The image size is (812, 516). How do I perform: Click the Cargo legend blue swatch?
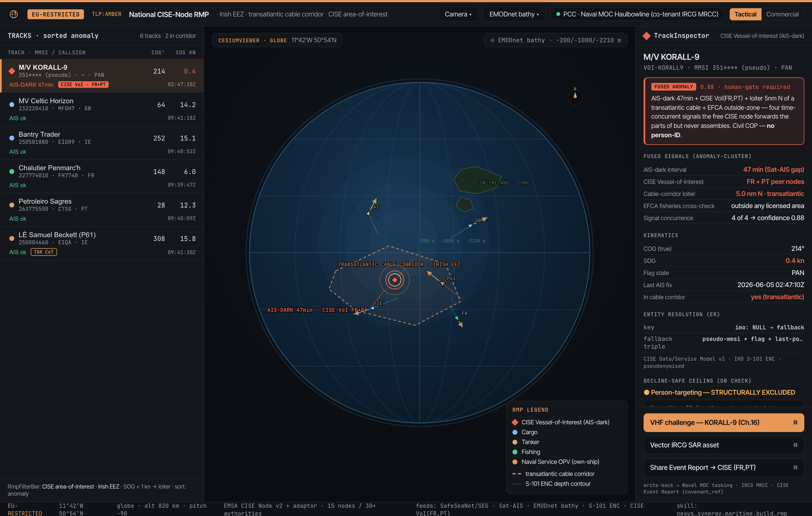click(515, 432)
